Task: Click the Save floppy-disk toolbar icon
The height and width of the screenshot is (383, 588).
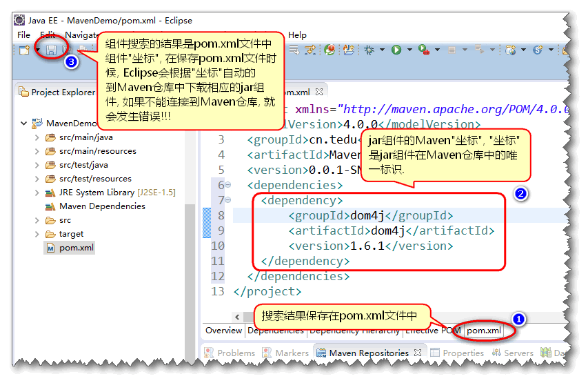Action: pyautogui.click(x=52, y=50)
